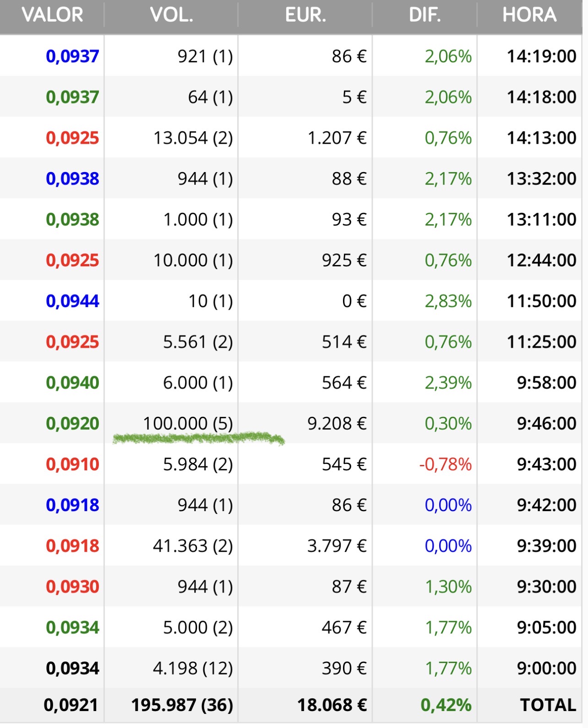Click the DIF. column header
Screen dimensions: 588x728
tap(425, 15)
